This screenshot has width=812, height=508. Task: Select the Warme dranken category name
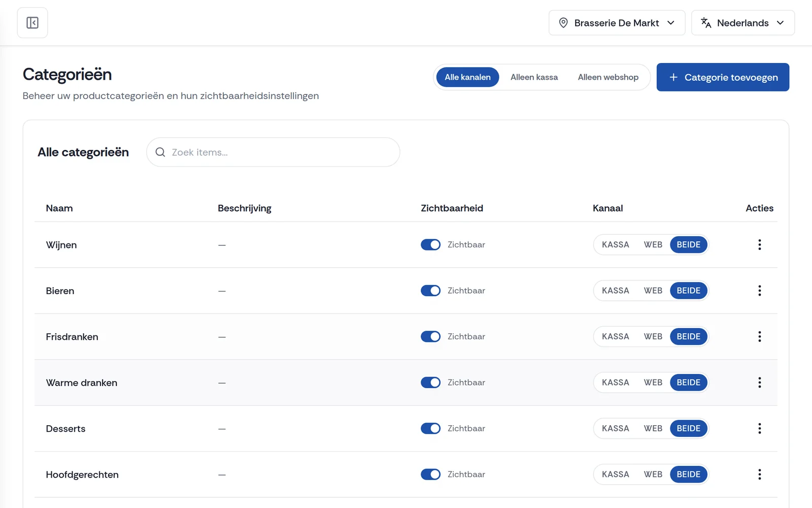pyautogui.click(x=82, y=383)
